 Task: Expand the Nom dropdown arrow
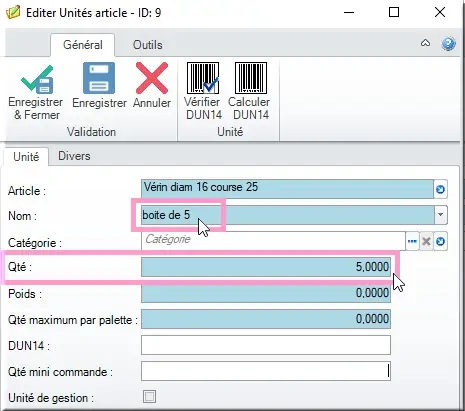point(440,215)
